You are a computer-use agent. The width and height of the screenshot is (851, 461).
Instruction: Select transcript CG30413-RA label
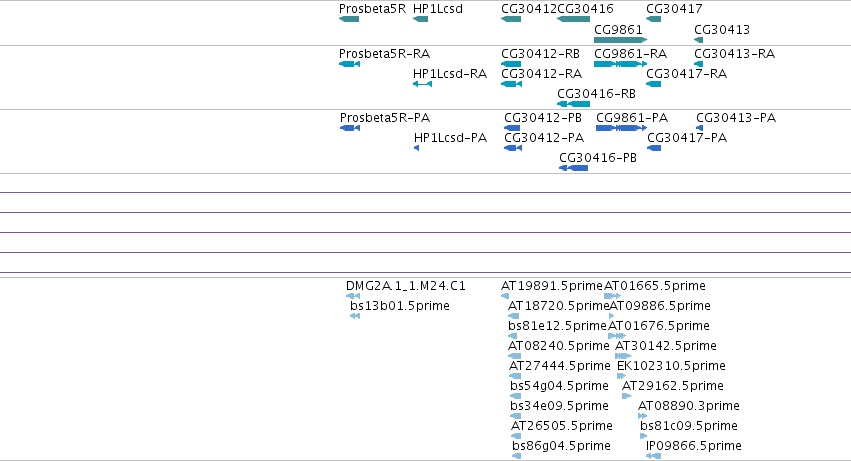click(734, 54)
